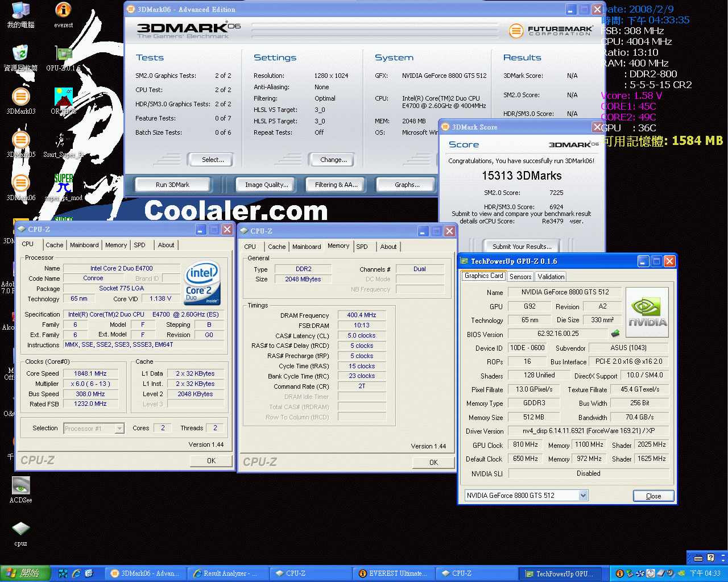Screen dimensions: 728x582
Task: Open the ACDSee desktop icon
Action: [20, 486]
